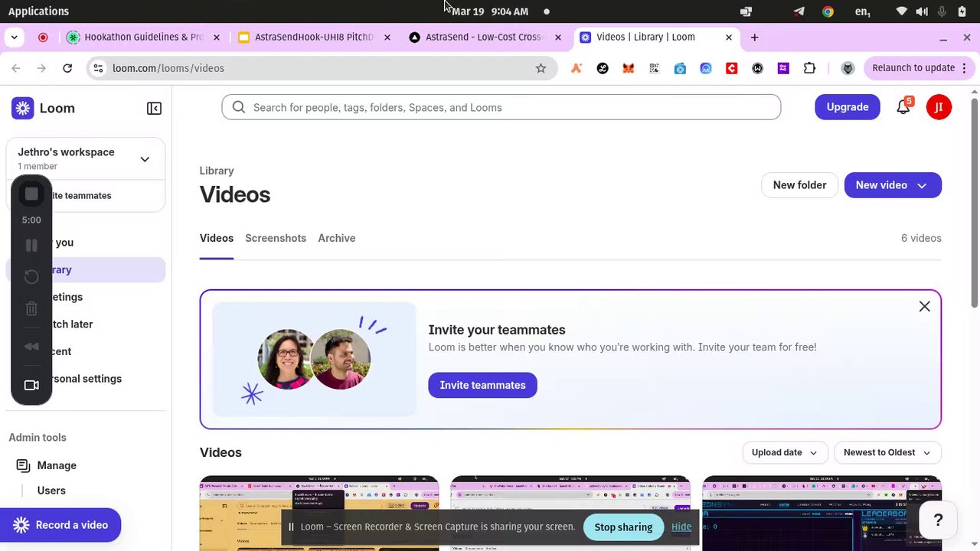This screenshot has height=551, width=980.
Task: Stop the recording with the square button
Action: pyautogui.click(x=31, y=194)
